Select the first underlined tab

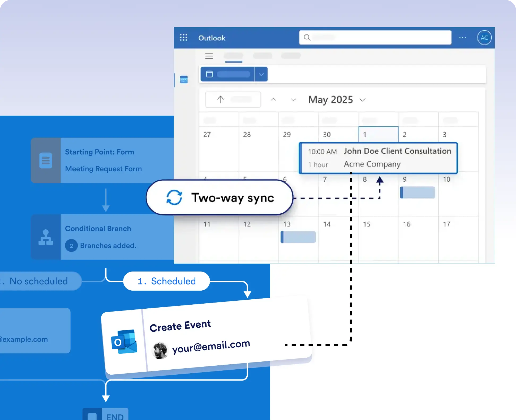234,56
